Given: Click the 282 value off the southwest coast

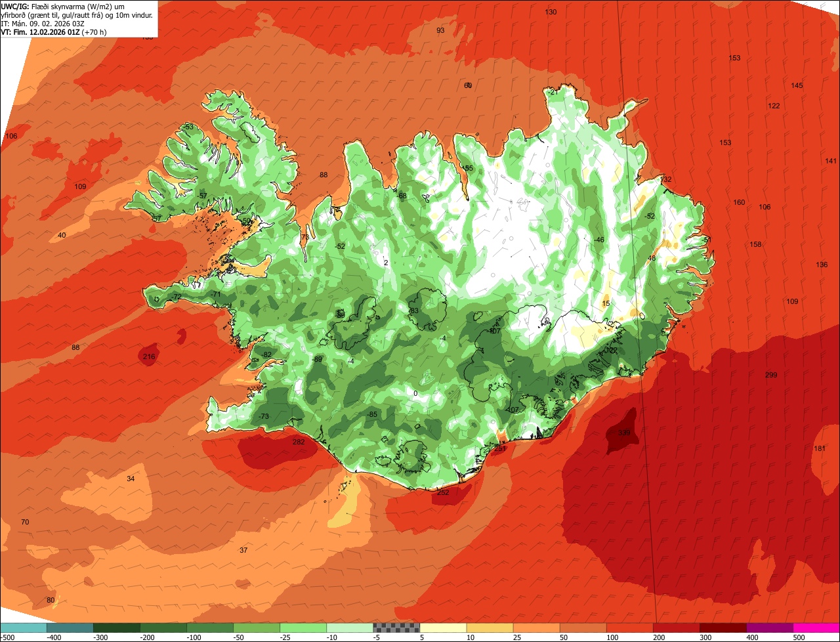Looking at the screenshot, I should point(299,442).
